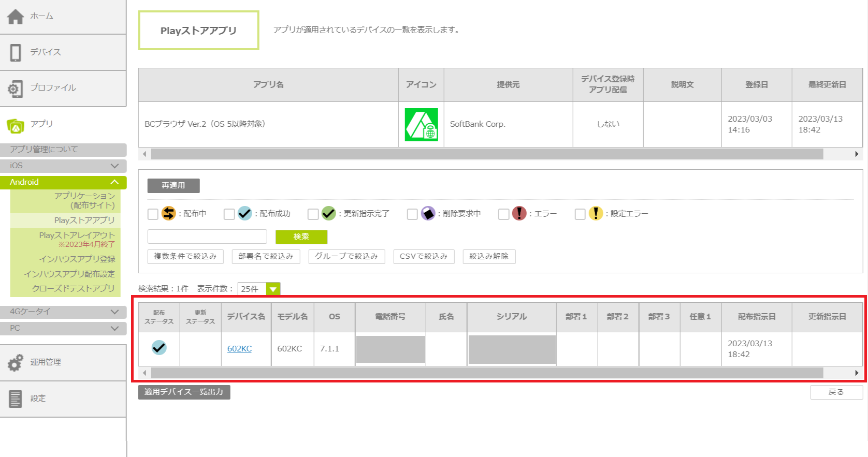The width and height of the screenshot is (868, 457).
Task: Toggle the エラー filter checkbox
Action: coord(503,214)
